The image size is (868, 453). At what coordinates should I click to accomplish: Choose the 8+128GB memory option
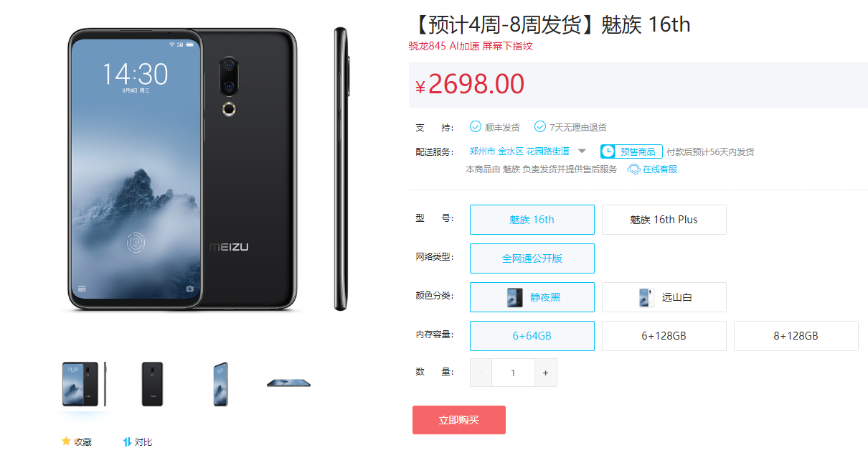point(796,336)
